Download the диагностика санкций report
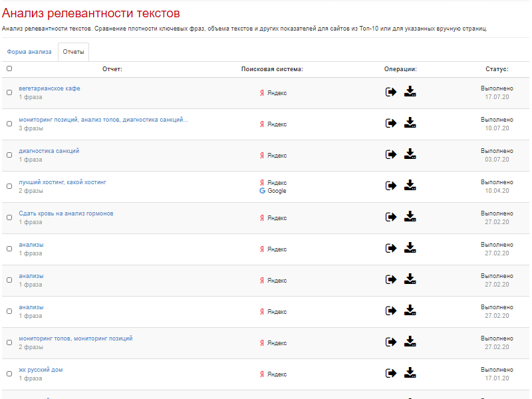Viewport: 532px width, 399px height. click(410, 154)
